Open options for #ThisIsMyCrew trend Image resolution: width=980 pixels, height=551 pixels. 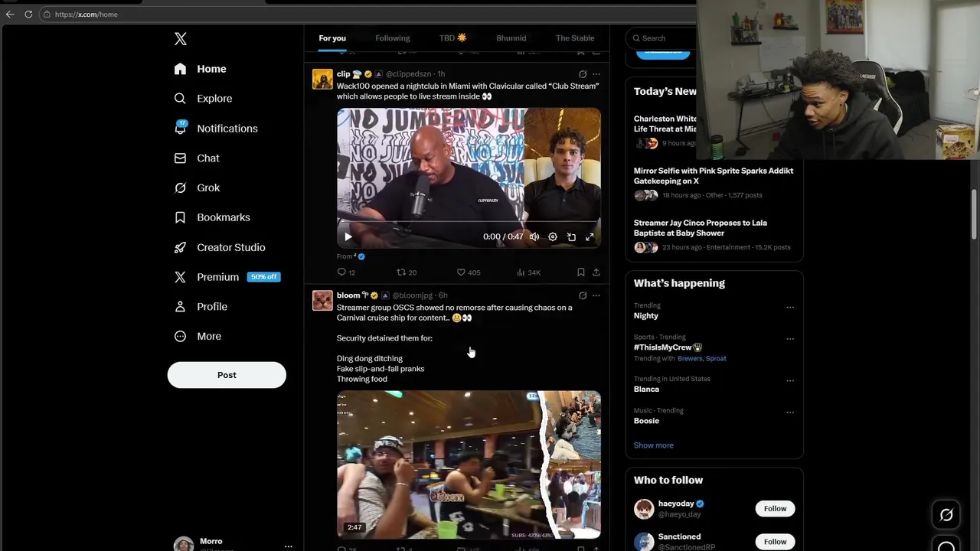[790, 339]
